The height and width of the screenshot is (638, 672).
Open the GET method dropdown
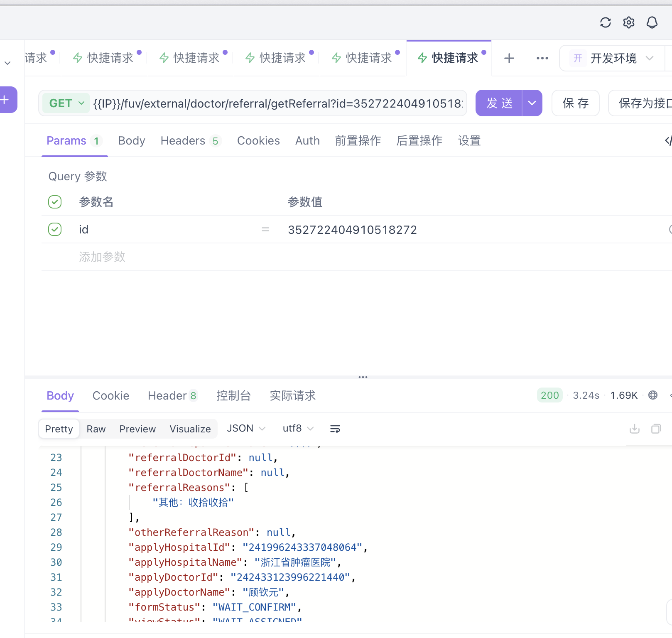click(66, 103)
